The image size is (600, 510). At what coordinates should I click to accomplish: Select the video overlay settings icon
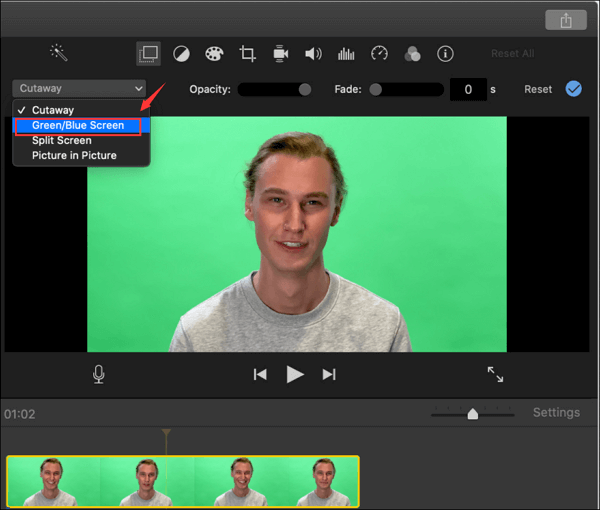click(148, 53)
